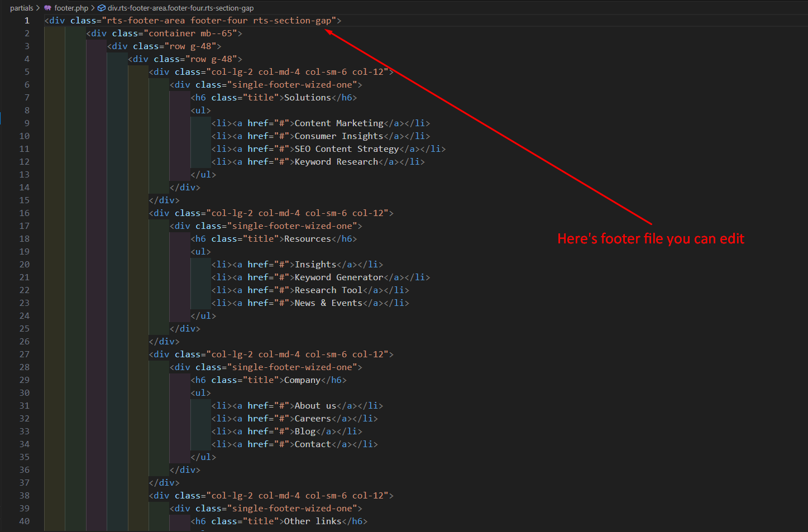Image resolution: width=808 pixels, height=532 pixels.
Task: Place cursor on the Resources heading text
Action: 307,239
